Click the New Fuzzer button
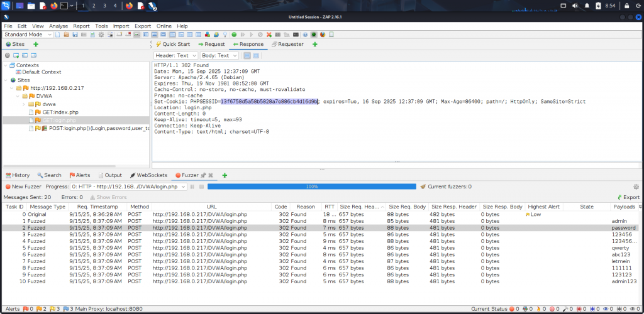The height and width of the screenshot is (314, 644). [23, 187]
